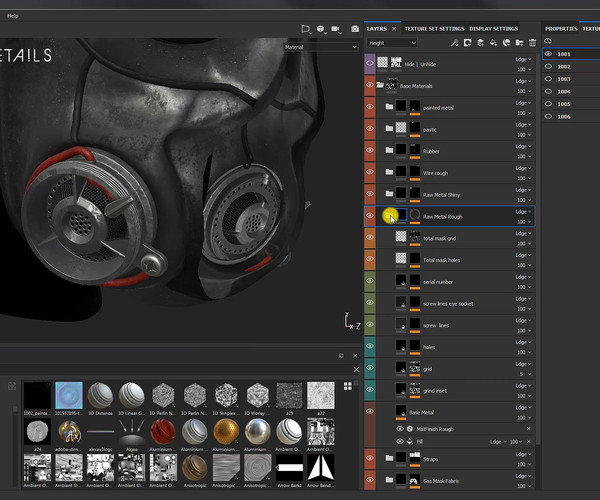Image resolution: width=600 pixels, height=500 pixels.
Task: Click the Raw Metal Rough mask thumbnail
Action: (x=415, y=215)
